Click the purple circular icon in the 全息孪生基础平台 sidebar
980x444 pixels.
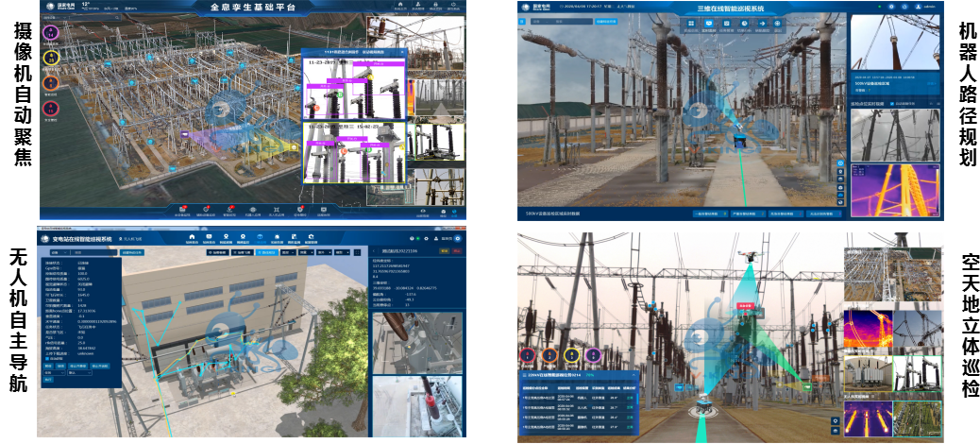coord(52,32)
